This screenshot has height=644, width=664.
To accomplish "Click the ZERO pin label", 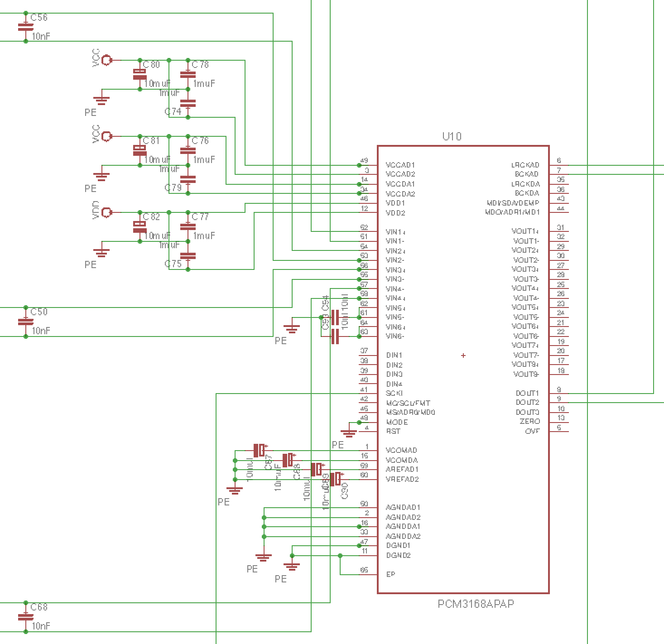I will pyautogui.click(x=530, y=421).
